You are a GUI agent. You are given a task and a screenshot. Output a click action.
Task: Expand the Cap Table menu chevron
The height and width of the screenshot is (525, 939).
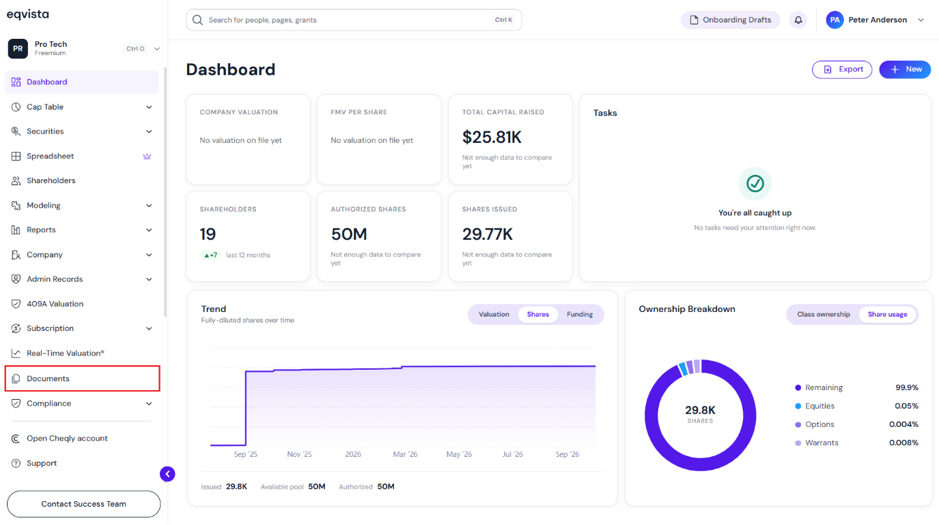click(x=149, y=107)
